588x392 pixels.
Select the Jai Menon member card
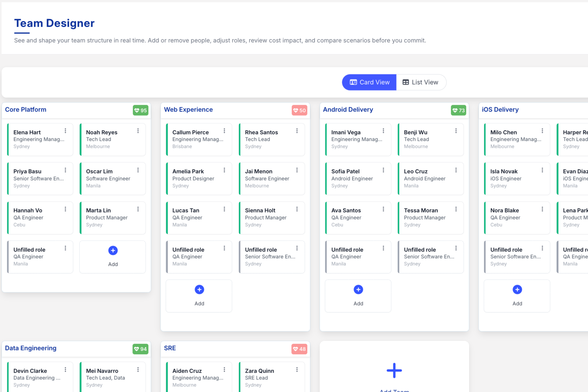click(x=267, y=178)
